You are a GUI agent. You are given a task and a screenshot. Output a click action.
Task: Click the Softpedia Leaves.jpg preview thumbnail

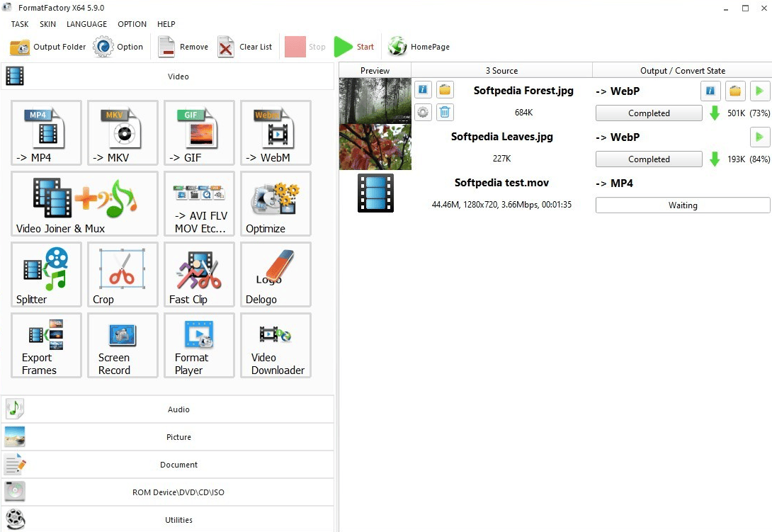click(375, 147)
